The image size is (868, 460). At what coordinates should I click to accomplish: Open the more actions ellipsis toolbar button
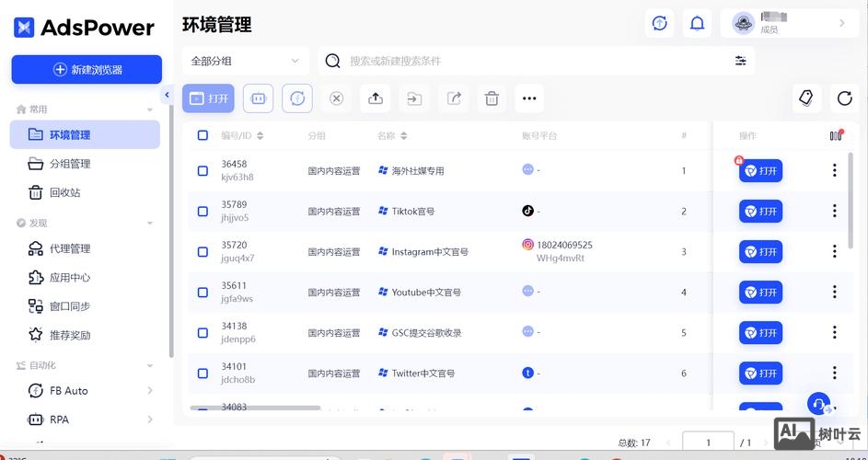click(x=529, y=98)
